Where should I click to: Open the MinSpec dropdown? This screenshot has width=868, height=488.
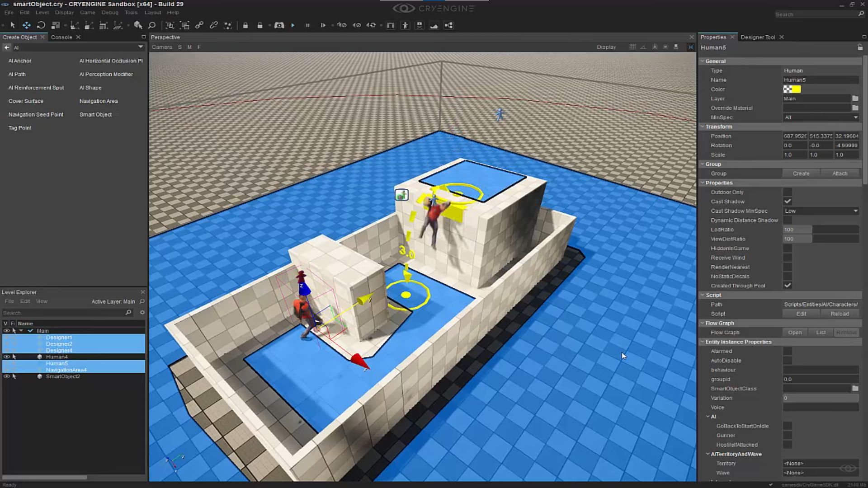click(x=821, y=117)
